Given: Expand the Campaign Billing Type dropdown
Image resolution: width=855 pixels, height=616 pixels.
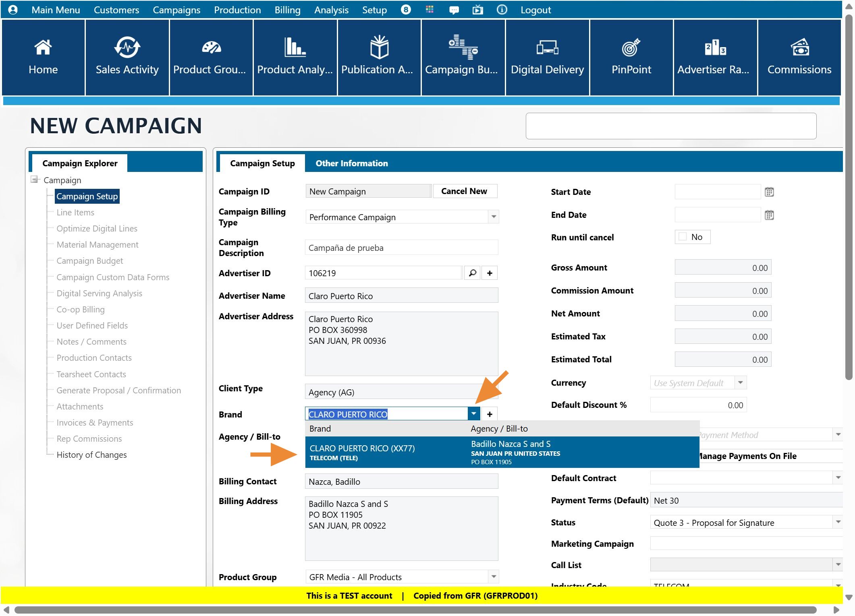Looking at the screenshot, I should [493, 217].
